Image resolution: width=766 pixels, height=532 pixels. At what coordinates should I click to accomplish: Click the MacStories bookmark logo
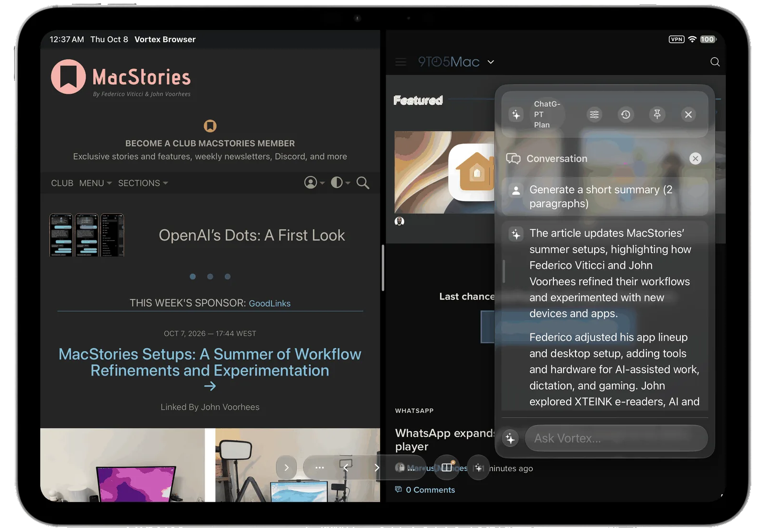68,77
